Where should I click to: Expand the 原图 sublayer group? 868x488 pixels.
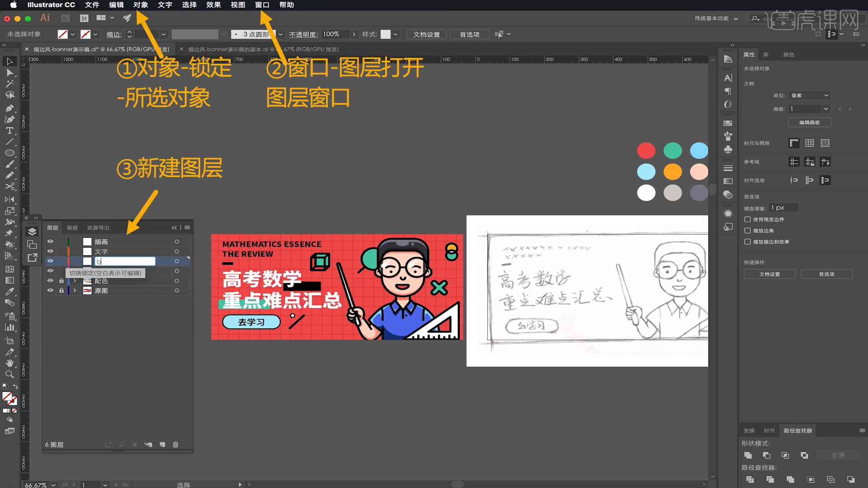tap(73, 290)
